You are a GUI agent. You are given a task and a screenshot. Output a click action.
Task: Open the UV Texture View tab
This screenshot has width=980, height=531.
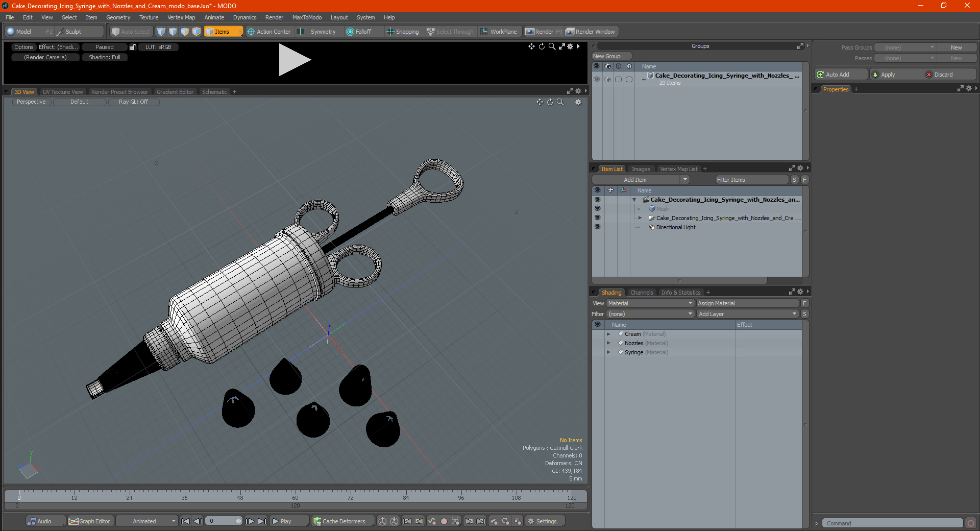click(x=63, y=92)
